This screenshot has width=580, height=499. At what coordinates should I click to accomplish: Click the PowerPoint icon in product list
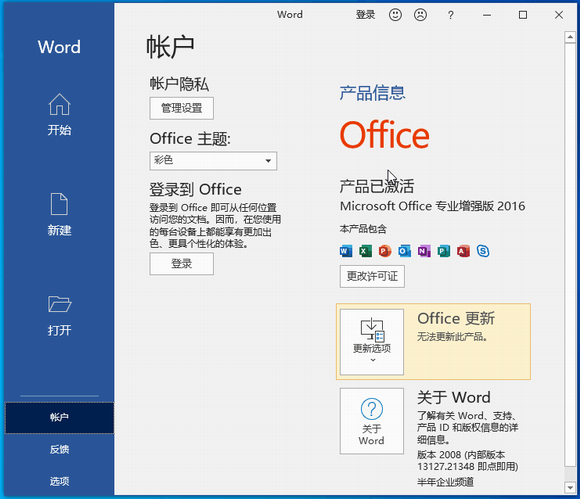pyautogui.click(x=385, y=251)
